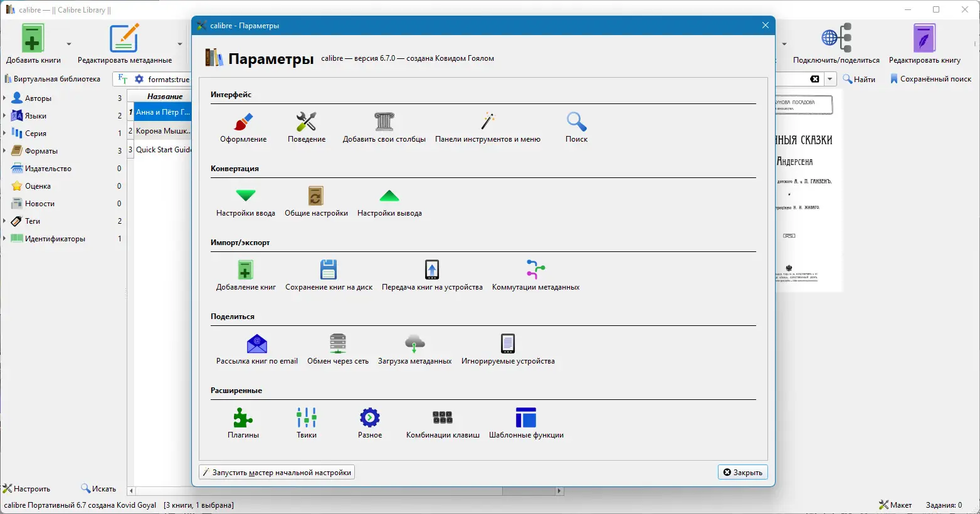Click Запустить мастер начальной настройки button
The width and height of the screenshot is (980, 514).
[x=277, y=472]
